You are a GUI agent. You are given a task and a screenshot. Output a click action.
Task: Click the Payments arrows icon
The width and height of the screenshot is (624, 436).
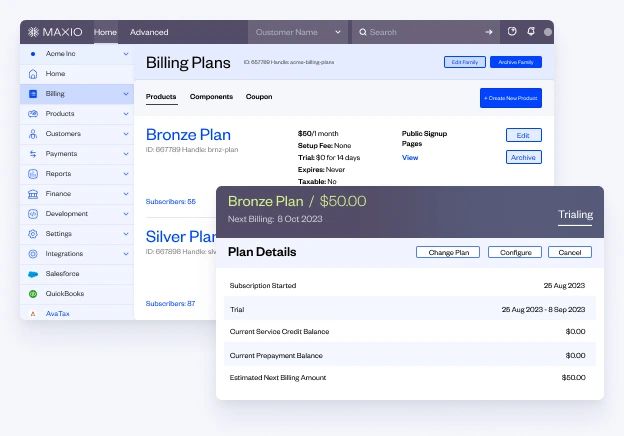coord(33,154)
